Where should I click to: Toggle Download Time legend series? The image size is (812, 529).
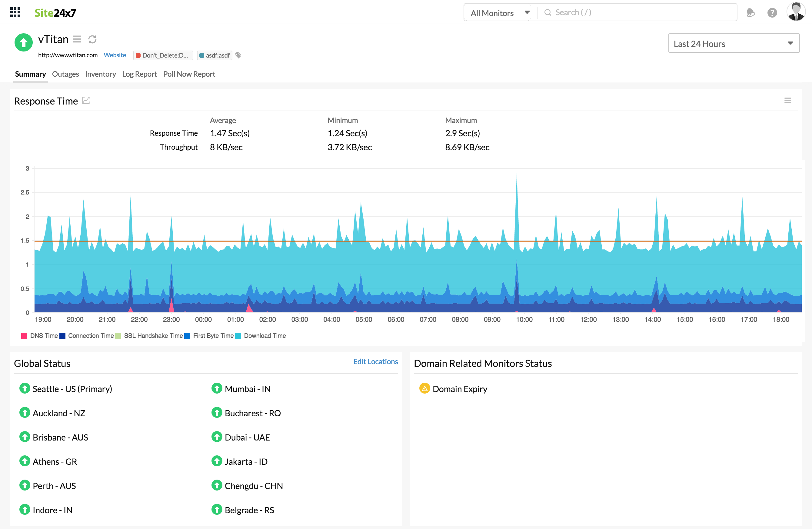click(x=261, y=336)
